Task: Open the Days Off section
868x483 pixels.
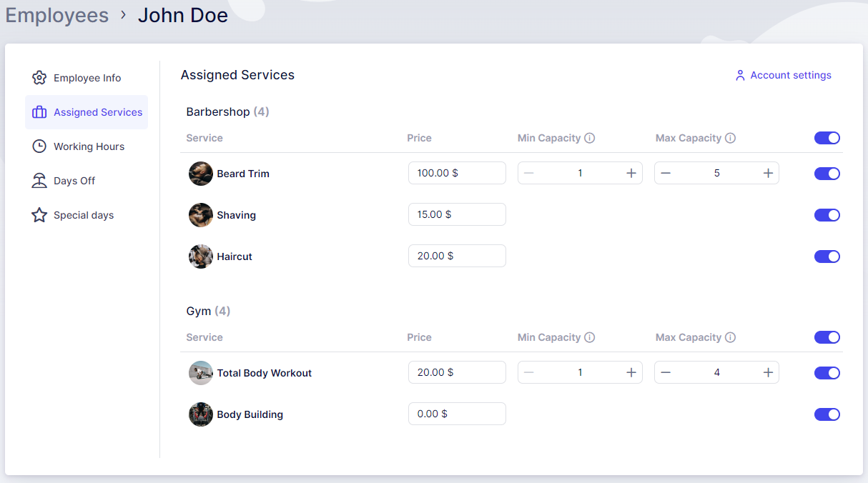Action: pyautogui.click(x=74, y=181)
